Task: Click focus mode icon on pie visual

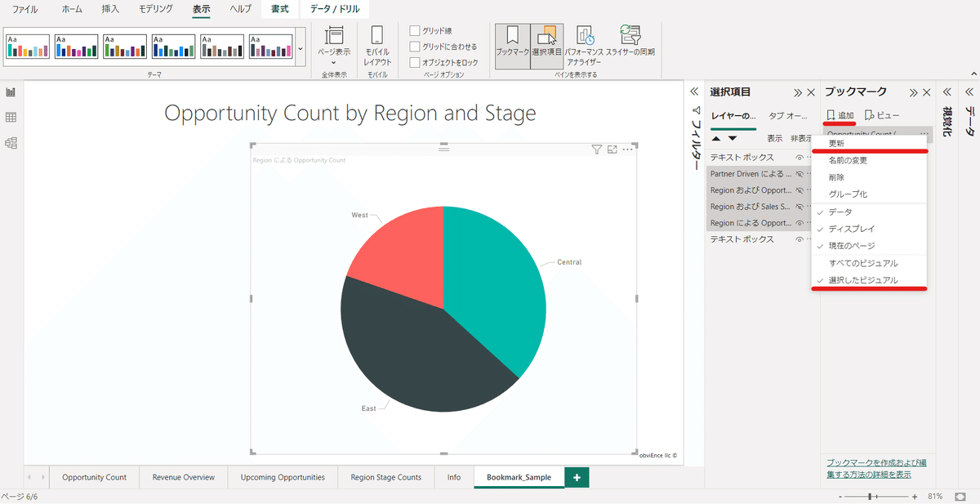Action: 612,149
